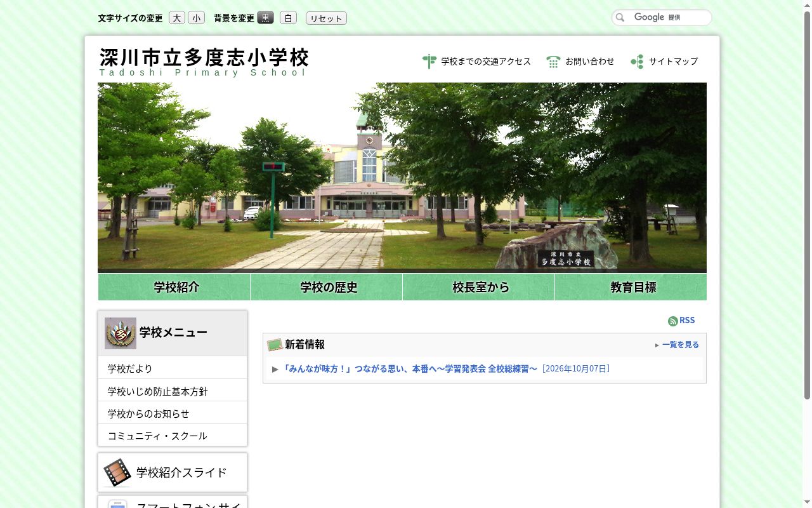Switch background to white with 白 button
Screen dimensions: 812x508
click(x=288, y=18)
